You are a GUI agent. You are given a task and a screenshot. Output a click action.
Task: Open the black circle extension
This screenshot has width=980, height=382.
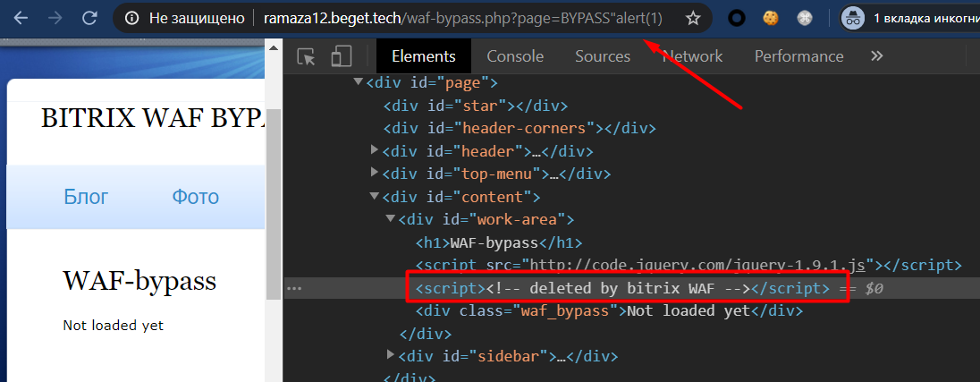pos(737,19)
